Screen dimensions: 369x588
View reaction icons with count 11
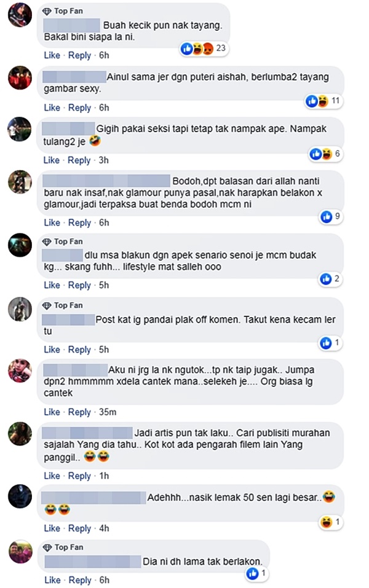323,101
